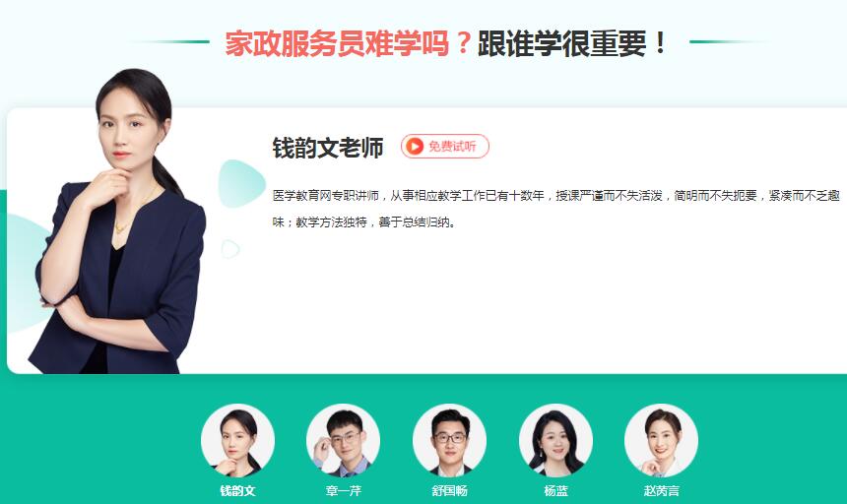
Task: Click the black headline 跟谁学很重要！
Action: (x=573, y=43)
